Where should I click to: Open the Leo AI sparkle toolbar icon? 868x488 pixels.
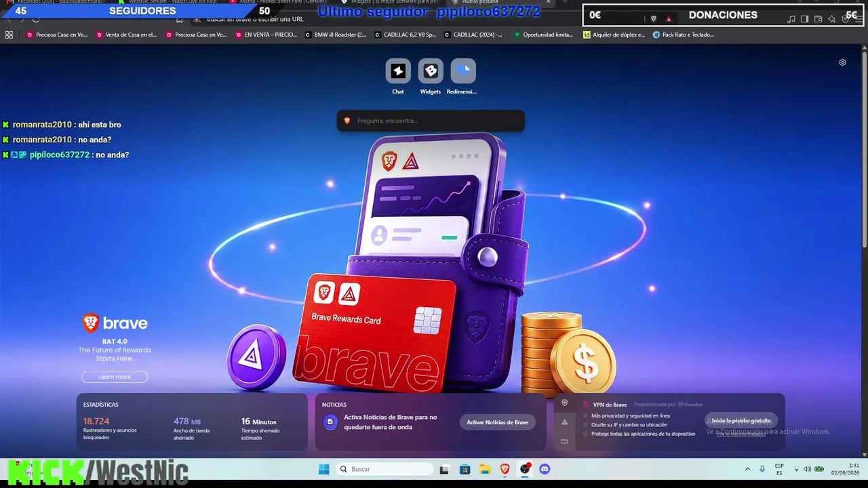click(x=831, y=19)
